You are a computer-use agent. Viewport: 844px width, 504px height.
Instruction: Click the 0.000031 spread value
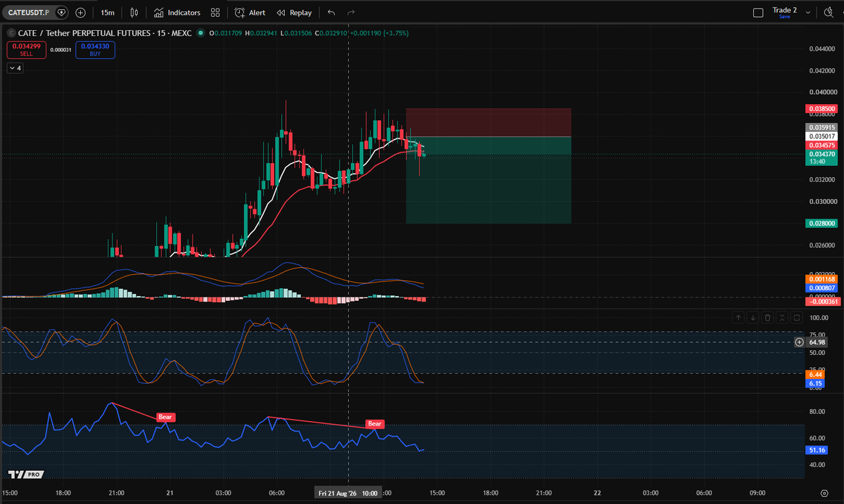61,50
